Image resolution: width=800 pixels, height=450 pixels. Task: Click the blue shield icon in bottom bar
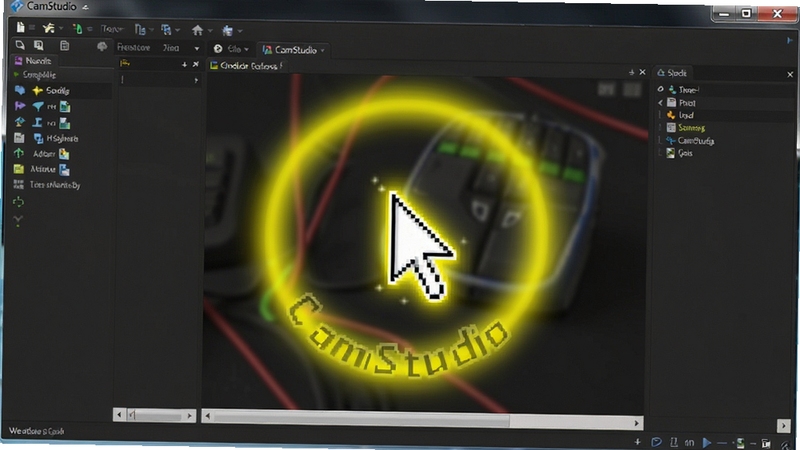[657, 442]
